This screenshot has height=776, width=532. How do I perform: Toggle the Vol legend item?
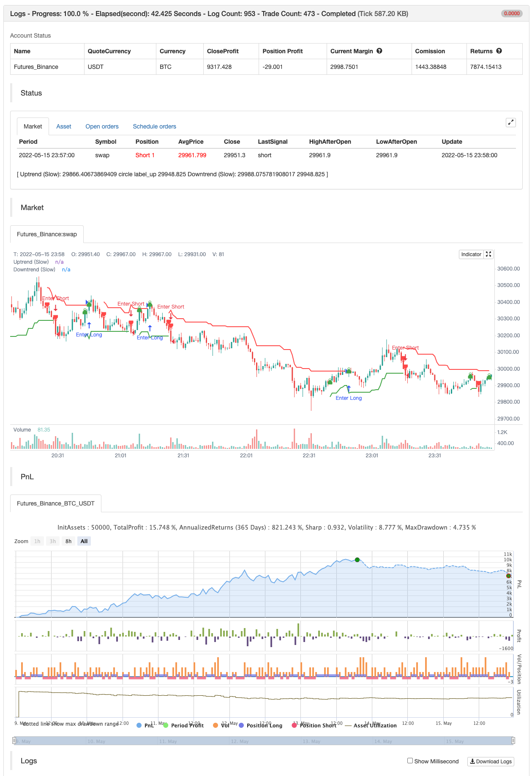point(221,725)
